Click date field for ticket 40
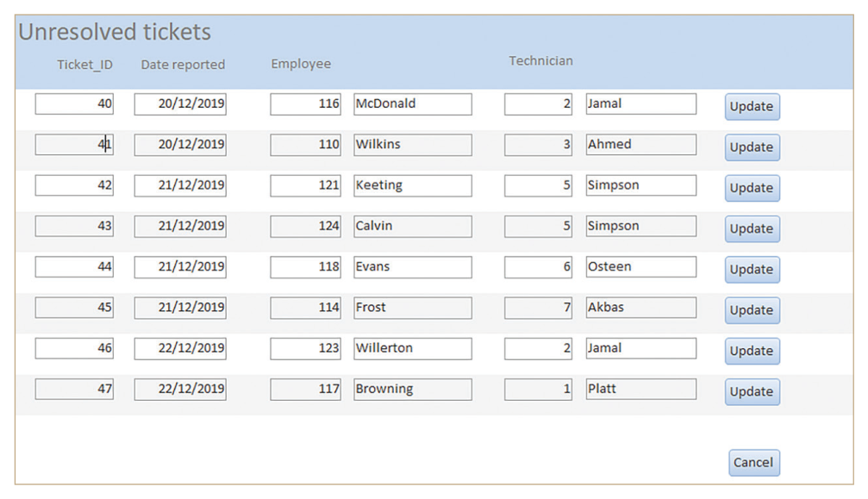Image resolution: width=868 pixels, height=499 pixels. point(180,104)
